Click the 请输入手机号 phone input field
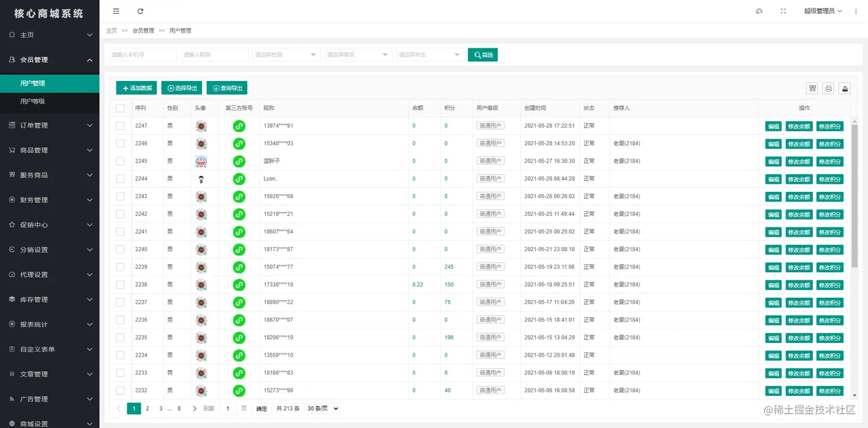The width and height of the screenshot is (868, 428). (142, 55)
